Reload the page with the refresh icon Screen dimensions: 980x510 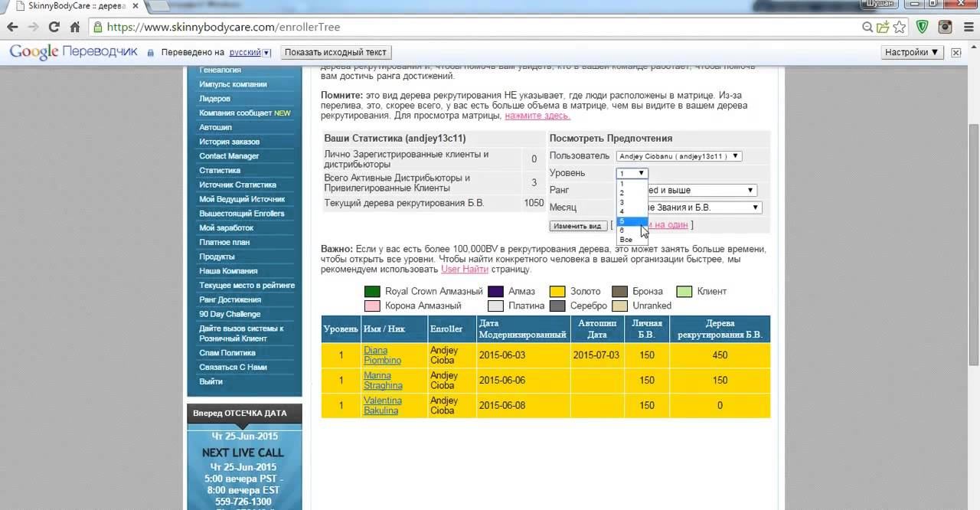(x=54, y=27)
